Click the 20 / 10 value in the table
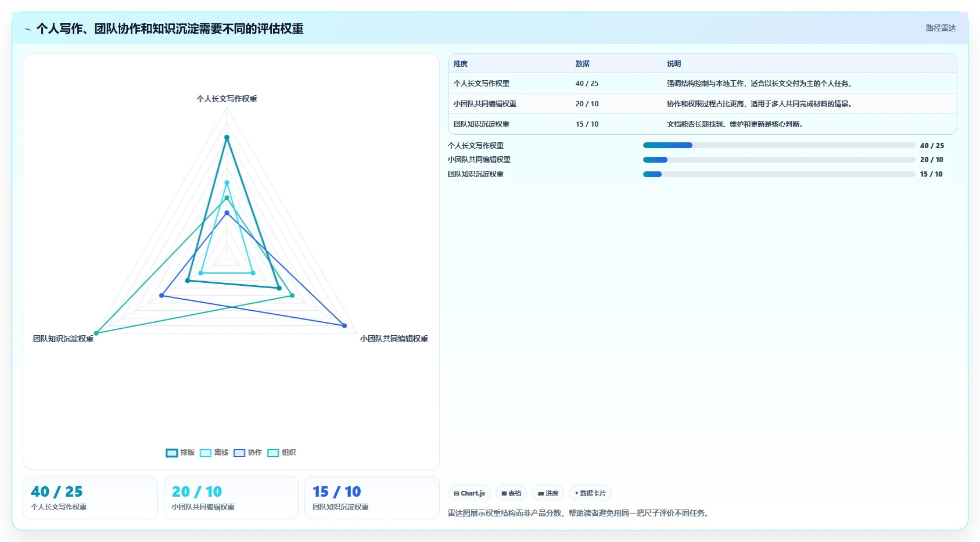 (587, 104)
